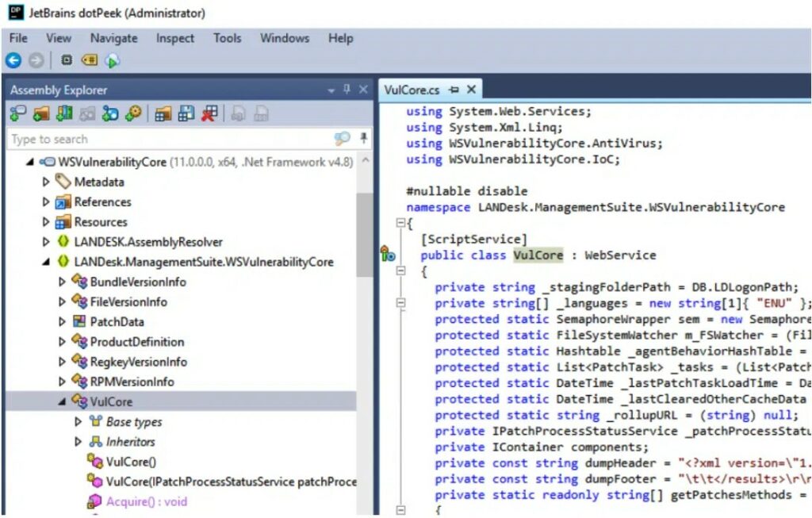Click the cloud play icon in main toolbar
The image size is (812, 518).
tap(112, 60)
